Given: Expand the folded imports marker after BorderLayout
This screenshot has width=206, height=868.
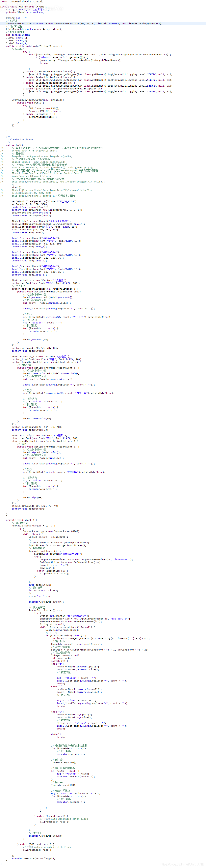Looking at the screenshot, I should [x=42, y=1].
